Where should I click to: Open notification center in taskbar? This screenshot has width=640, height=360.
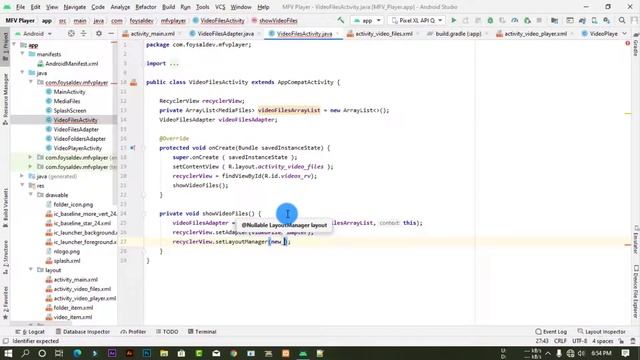click(x=625, y=353)
